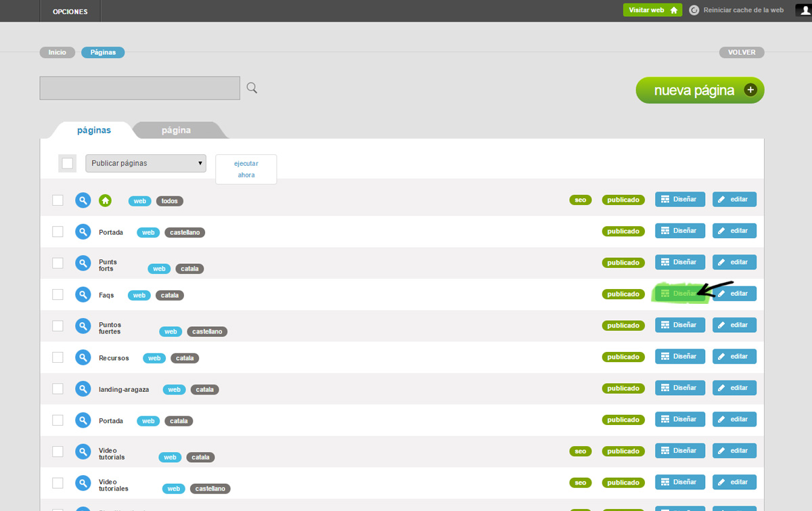
Task: Click the VOLVER button
Action: point(742,52)
